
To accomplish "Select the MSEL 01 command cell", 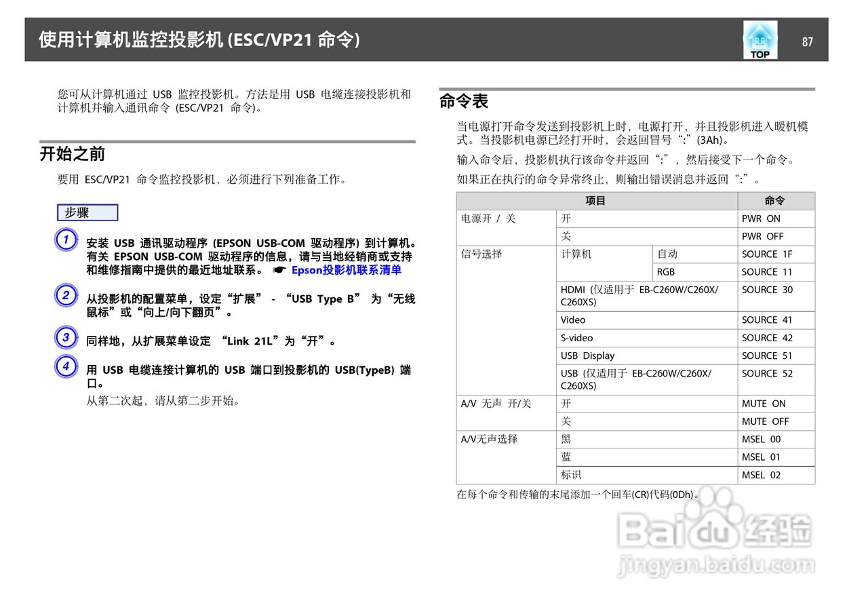I will click(776, 457).
